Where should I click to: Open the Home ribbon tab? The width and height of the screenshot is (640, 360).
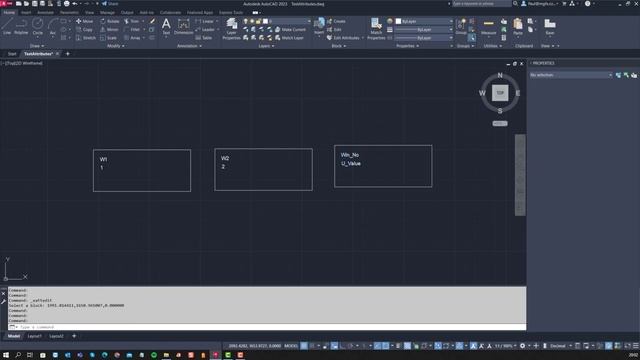[x=9, y=13]
